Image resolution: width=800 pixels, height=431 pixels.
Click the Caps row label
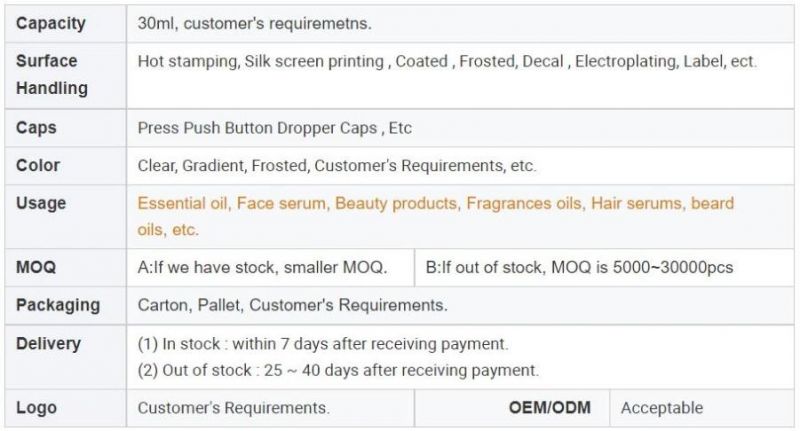tap(36, 128)
